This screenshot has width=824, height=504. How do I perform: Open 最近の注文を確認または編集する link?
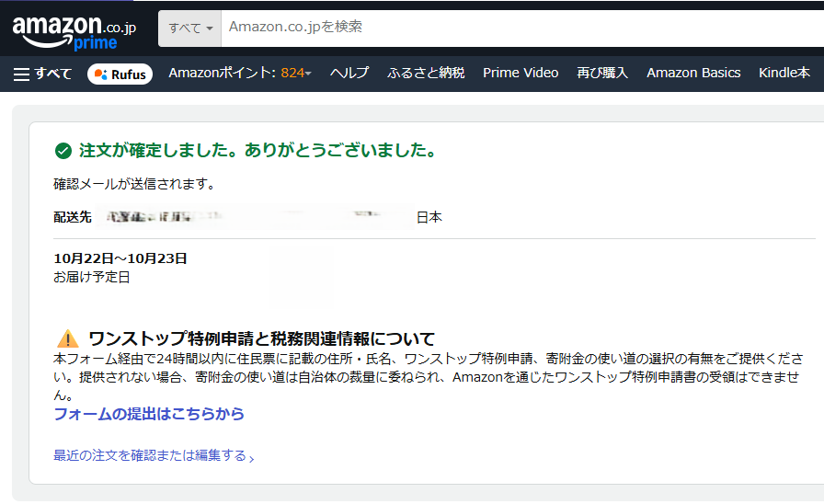pyautogui.click(x=154, y=455)
